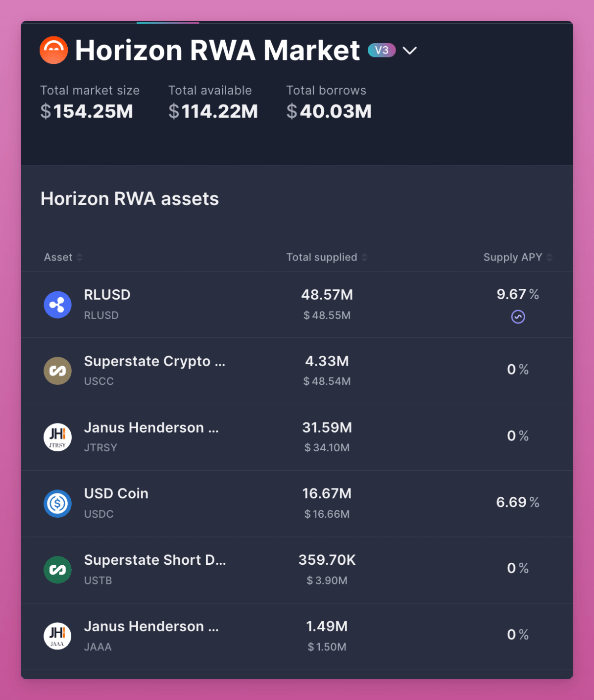Click the Total borrows value

(x=329, y=111)
